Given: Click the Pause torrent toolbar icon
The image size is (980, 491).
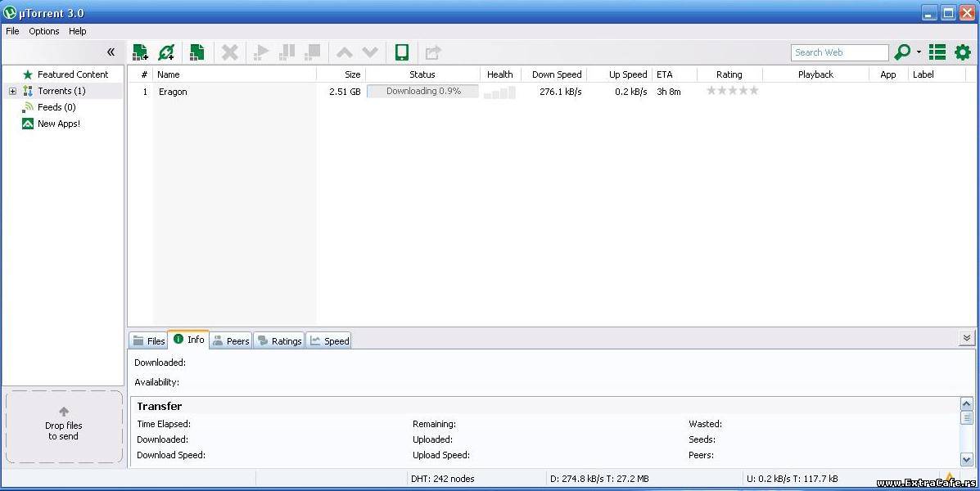Looking at the screenshot, I should coord(287,52).
